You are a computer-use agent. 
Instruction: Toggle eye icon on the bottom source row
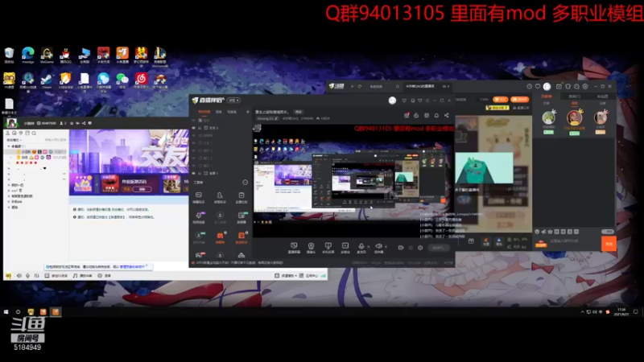pyautogui.click(x=193, y=173)
